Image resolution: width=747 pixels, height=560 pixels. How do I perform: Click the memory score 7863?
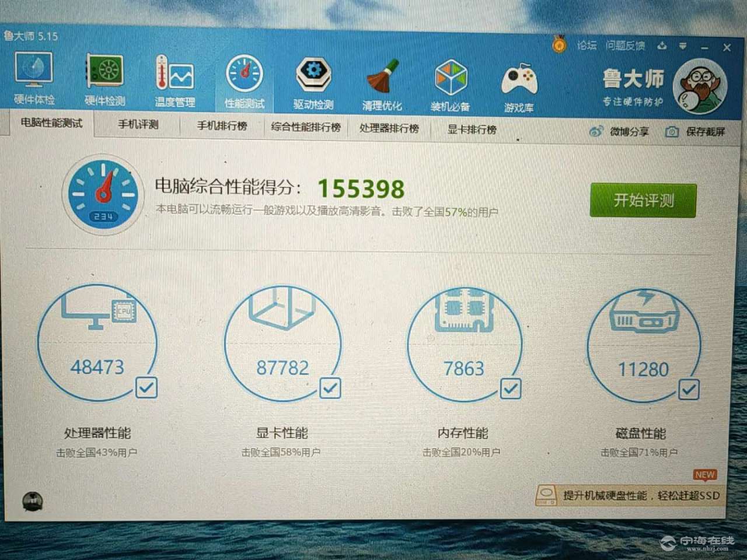pos(464,369)
